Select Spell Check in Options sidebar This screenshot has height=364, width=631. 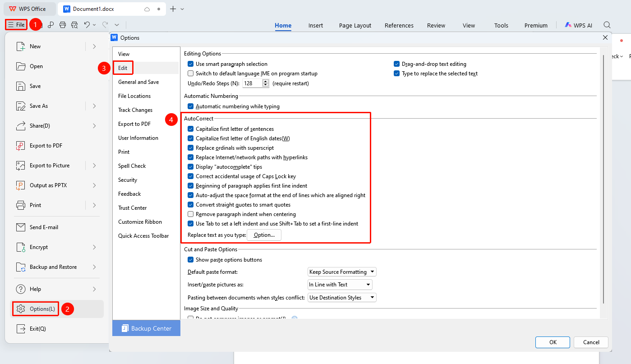click(x=146, y=166)
